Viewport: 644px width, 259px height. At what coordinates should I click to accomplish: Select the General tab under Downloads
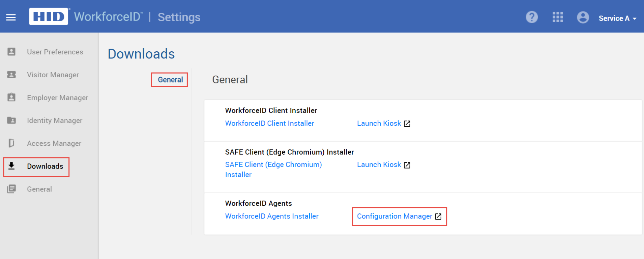(x=170, y=80)
